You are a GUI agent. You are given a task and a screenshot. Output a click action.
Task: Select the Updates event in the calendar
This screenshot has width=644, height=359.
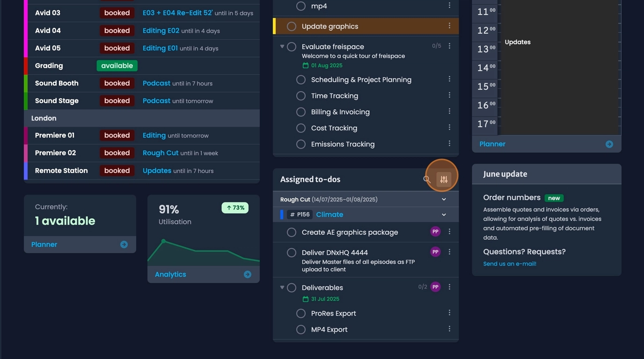pyautogui.click(x=518, y=42)
